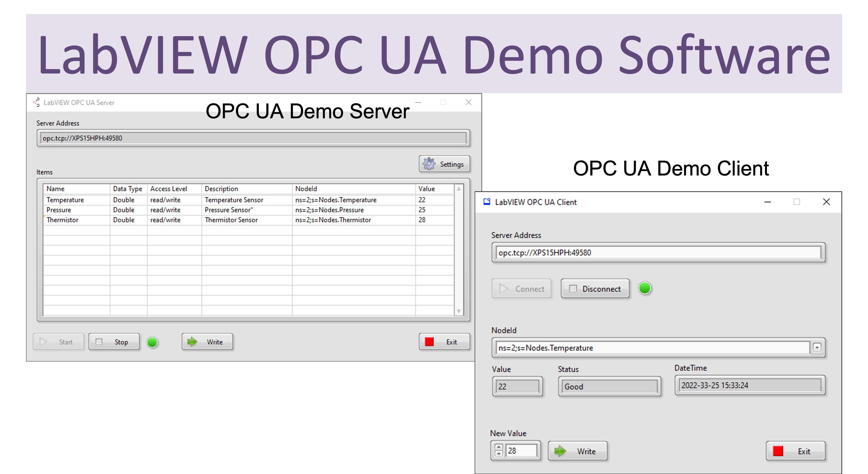Click value 22 in Temperature row
Image resolution: width=868 pixels, height=474 pixels.
tap(435, 200)
